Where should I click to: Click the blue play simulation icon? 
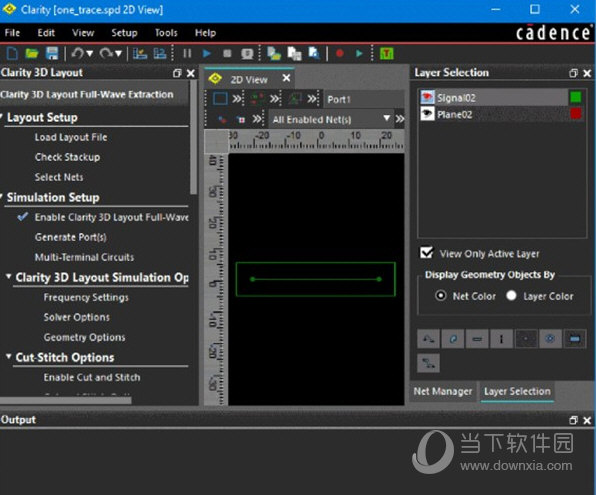(x=207, y=53)
